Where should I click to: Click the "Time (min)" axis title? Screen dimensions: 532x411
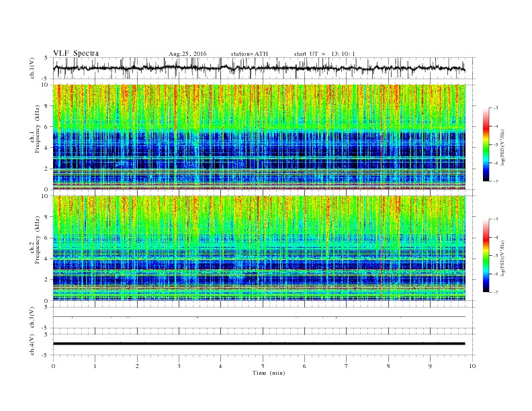click(x=269, y=373)
